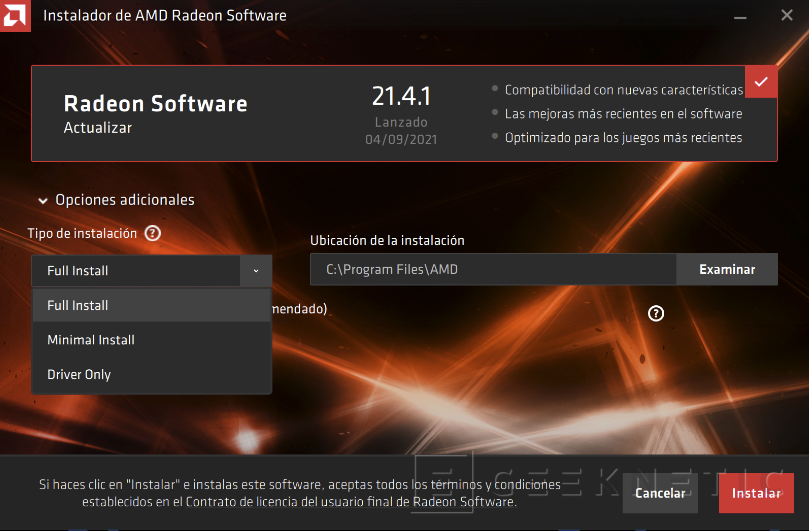
Task: Collapse the Opciones adicionales chevron
Action: pos(43,201)
